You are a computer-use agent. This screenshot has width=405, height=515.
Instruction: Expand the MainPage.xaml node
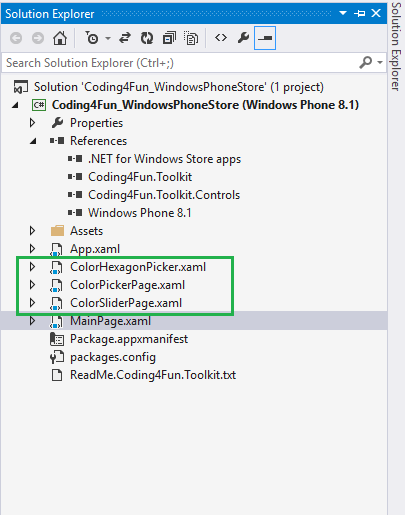click(x=32, y=321)
